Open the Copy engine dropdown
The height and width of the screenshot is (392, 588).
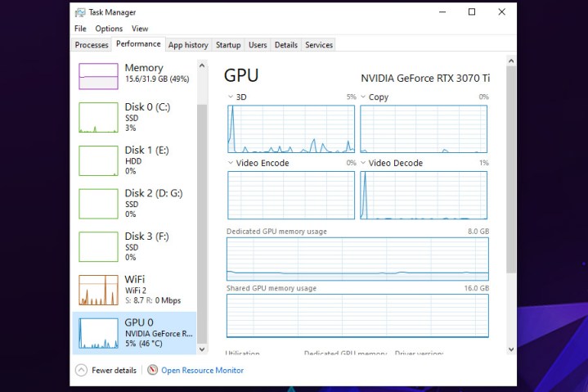364,97
